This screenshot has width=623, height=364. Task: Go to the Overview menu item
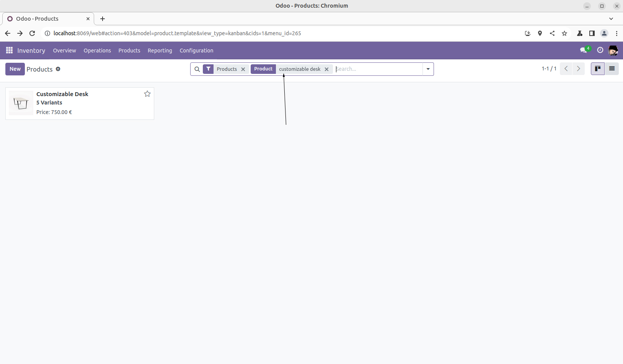[64, 51]
